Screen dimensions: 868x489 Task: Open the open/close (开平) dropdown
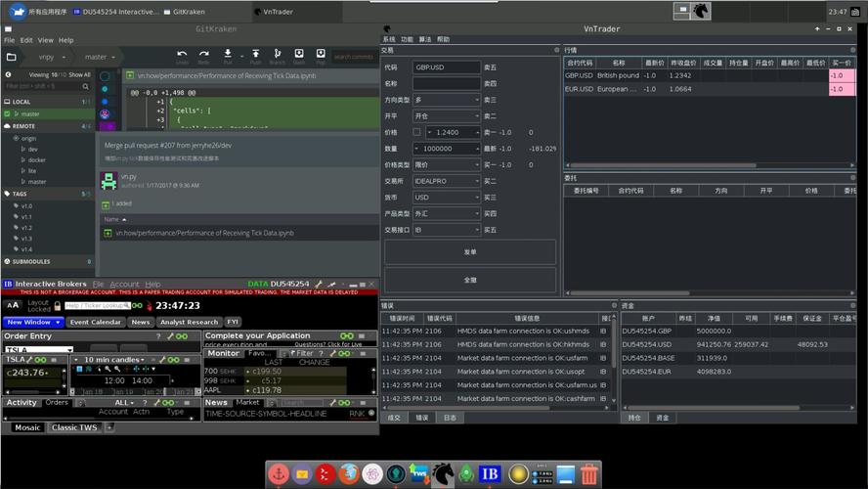coord(446,116)
